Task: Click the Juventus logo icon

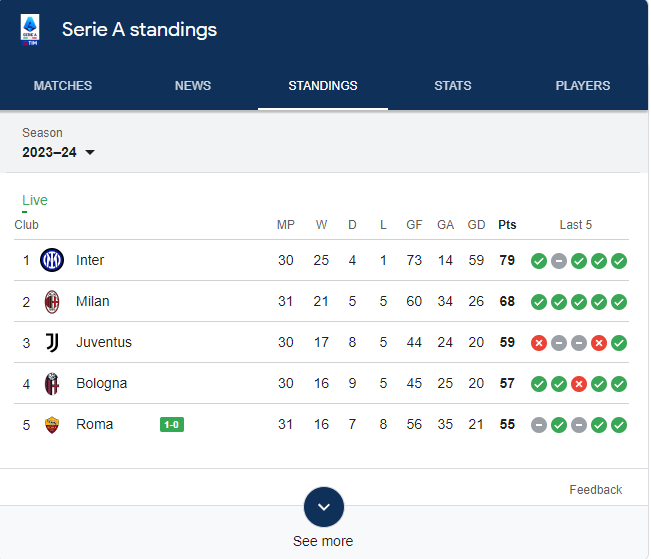Action: click(52, 343)
